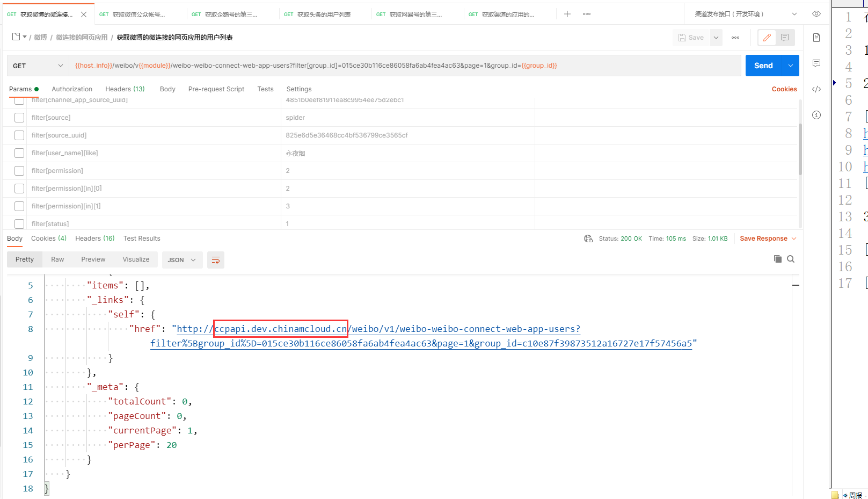Image resolution: width=868 pixels, height=499 pixels.
Task: Open the GET method dropdown
Action: [x=38, y=66]
